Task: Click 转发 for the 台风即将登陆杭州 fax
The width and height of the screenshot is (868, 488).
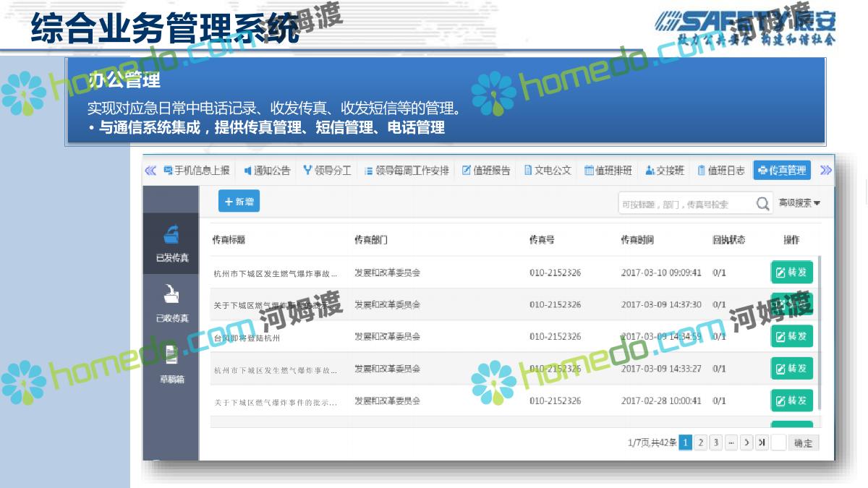Action: [791, 336]
